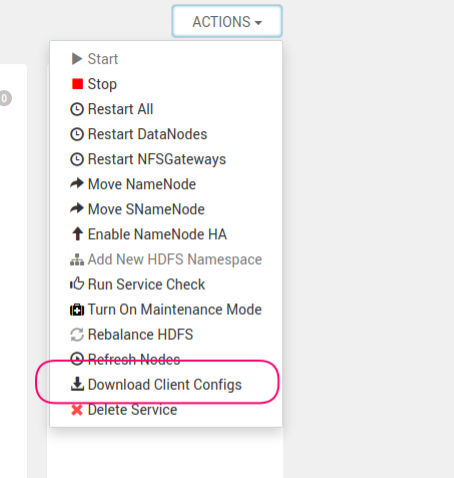Image resolution: width=454 pixels, height=478 pixels.
Task: Click the up-arrow icon for Enable NameNode HA
Action: [77, 234]
